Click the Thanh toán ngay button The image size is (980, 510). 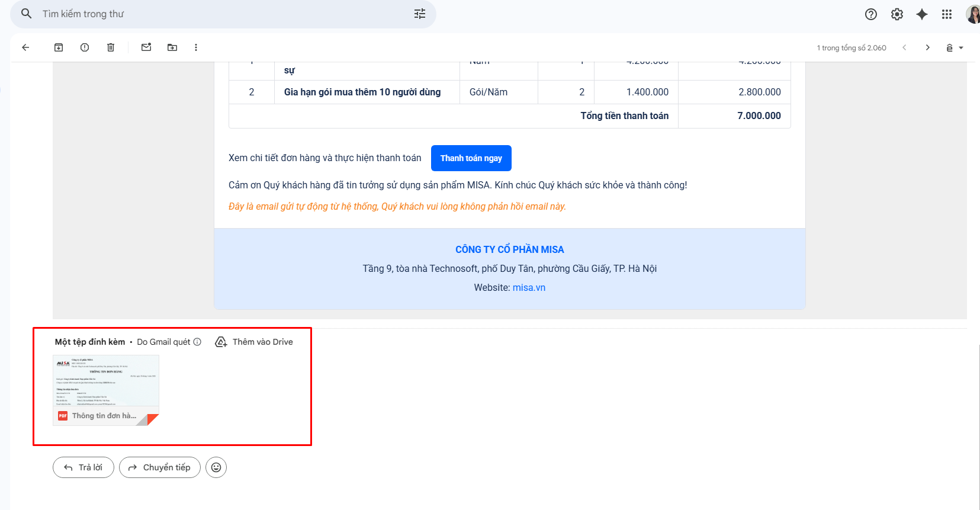click(x=471, y=158)
